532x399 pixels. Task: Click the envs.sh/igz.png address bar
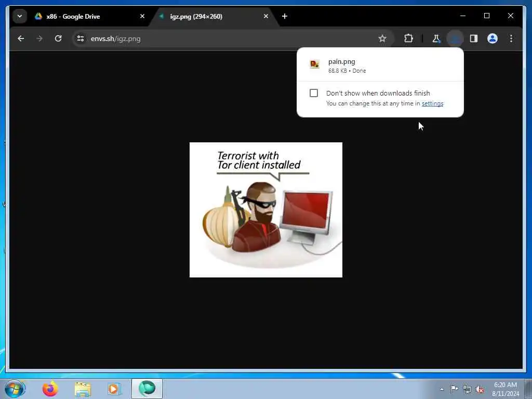click(232, 38)
